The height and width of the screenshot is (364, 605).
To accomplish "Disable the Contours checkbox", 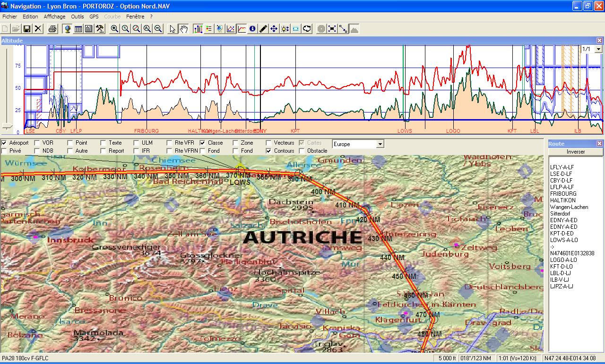I will tap(269, 151).
